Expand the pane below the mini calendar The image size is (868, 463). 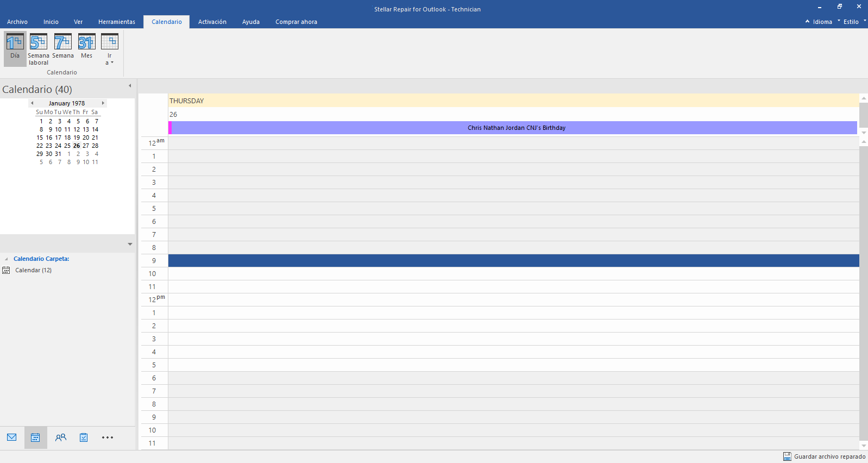130,244
